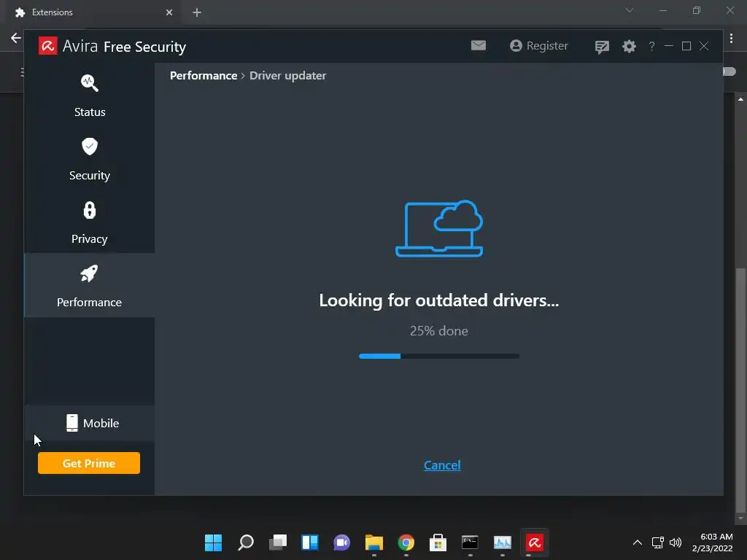Image resolution: width=747 pixels, height=560 pixels.
Task: Click the Driver updater breadcrumb text
Action: coord(287,76)
